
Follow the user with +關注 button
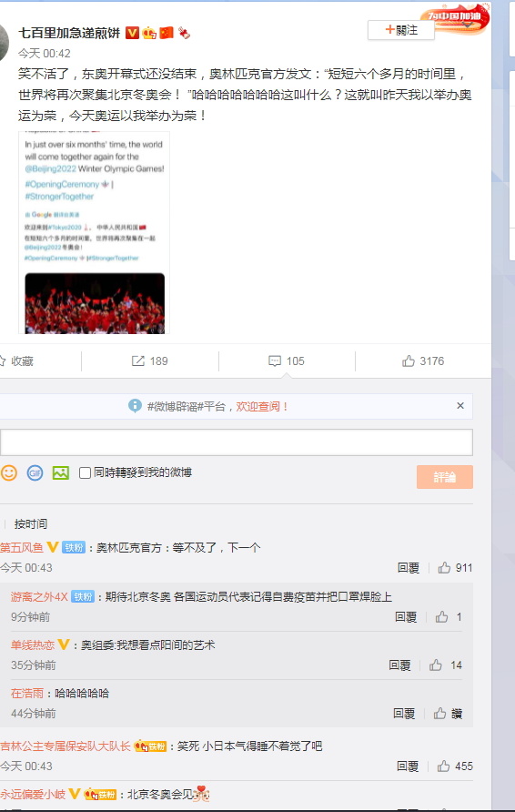(x=401, y=30)
